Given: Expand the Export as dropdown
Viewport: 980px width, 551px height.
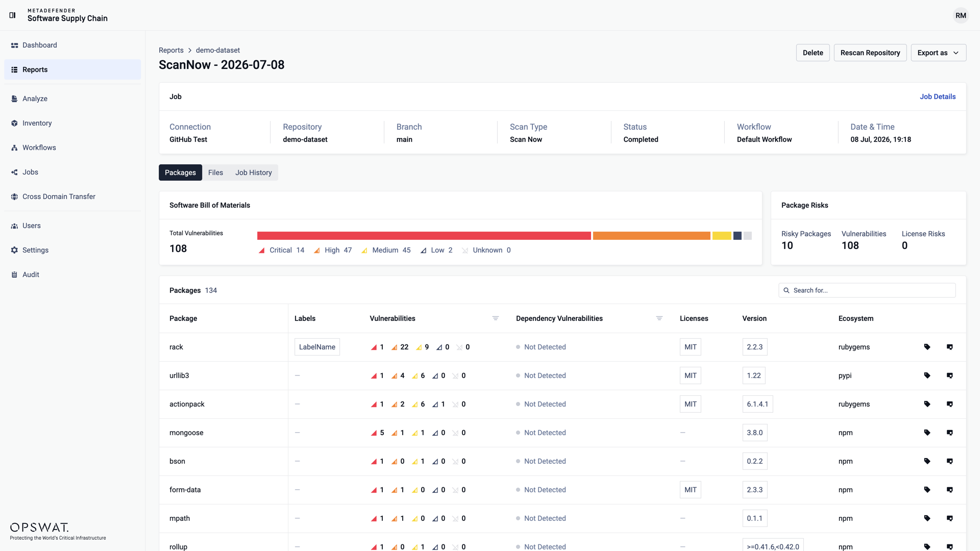Looking at the screenshot, I should point(938,53).
